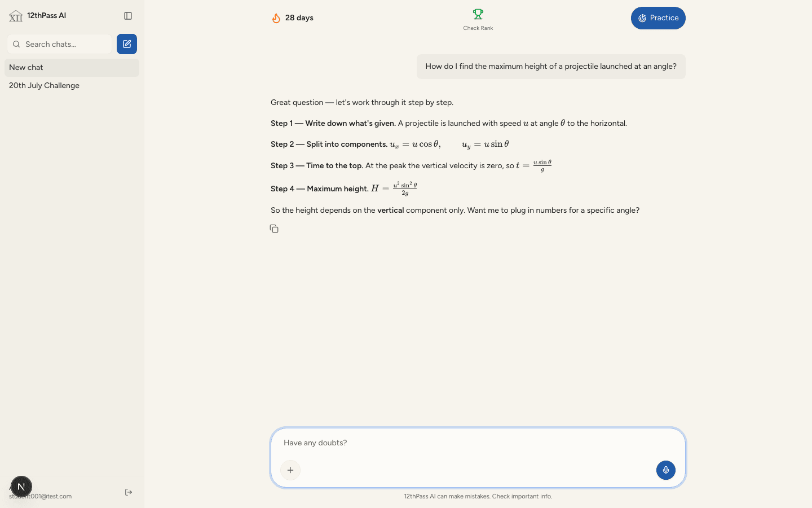
Task: Open the round N avatar badge
Action: click(x=21, y=487)
